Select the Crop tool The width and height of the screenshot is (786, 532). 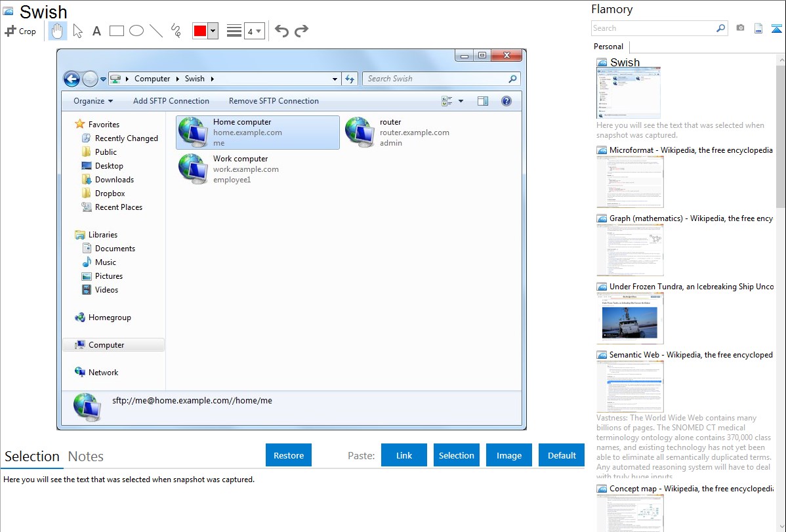pos(20,31)
